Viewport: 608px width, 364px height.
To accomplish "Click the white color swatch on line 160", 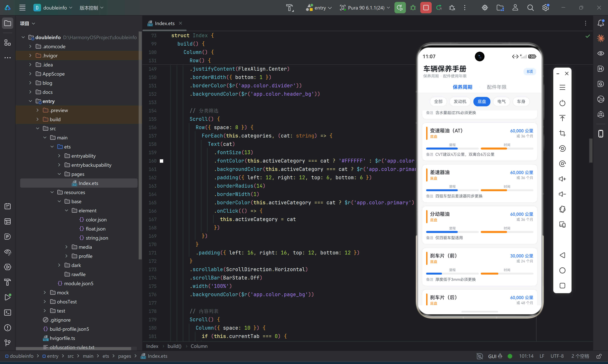I will [161, 161].
